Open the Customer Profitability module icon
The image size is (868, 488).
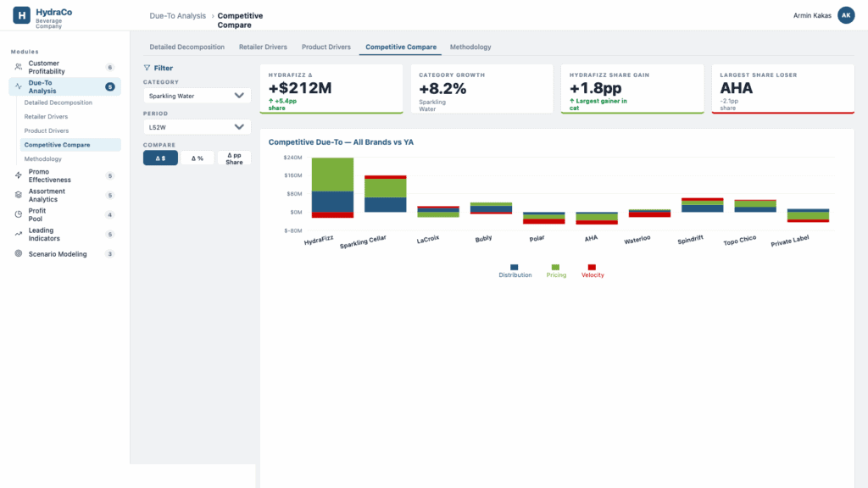(x=19, y=67)
